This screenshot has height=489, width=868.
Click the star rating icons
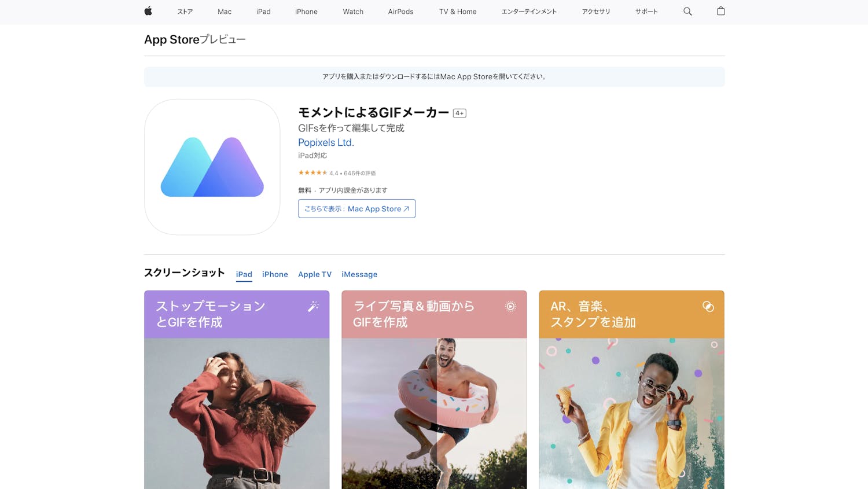click(312, 172)
